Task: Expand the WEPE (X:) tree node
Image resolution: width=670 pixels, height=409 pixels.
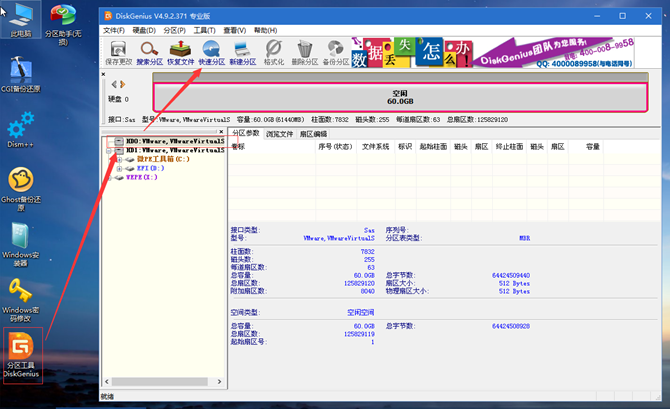Action: coord(109,177)
